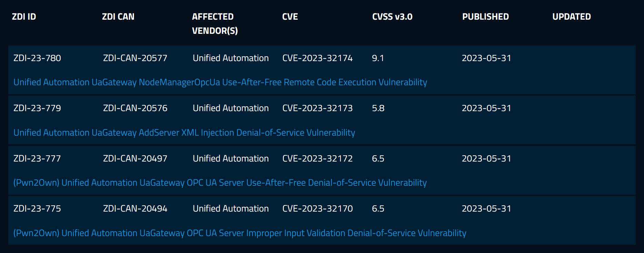
Task: Click the ZDI-CAN-20494 cell
Action: 135,208
